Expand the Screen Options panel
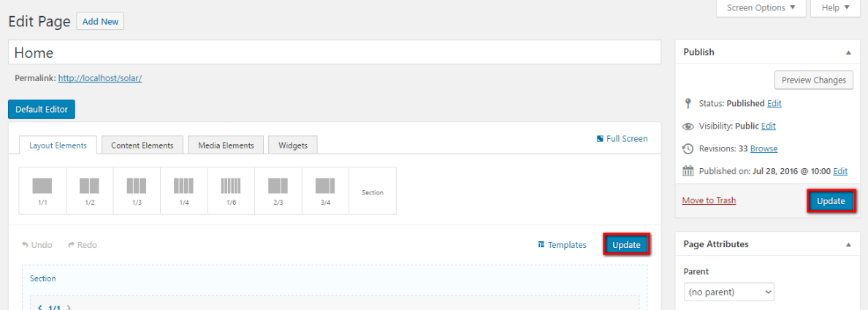This screenshot has height=310, width=868. 761,8
